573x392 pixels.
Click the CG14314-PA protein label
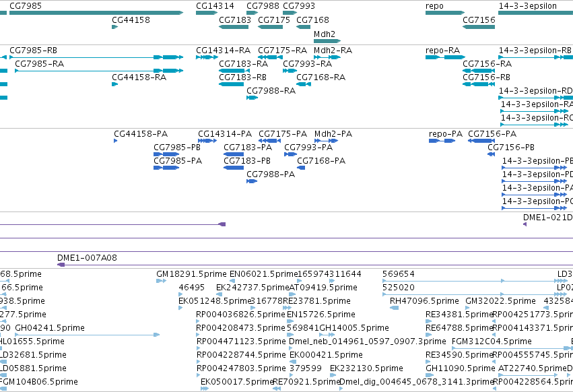[x=225, y=134]
